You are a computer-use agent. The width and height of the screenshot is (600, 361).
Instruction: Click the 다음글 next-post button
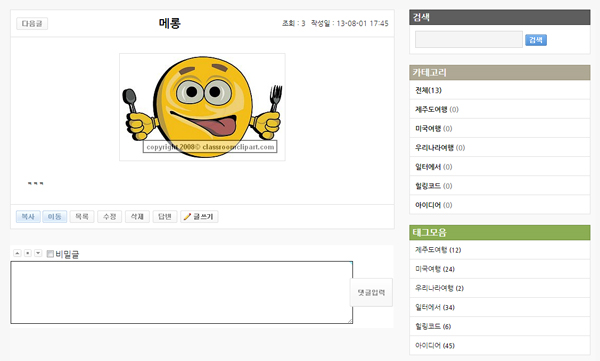click(32, 23)
